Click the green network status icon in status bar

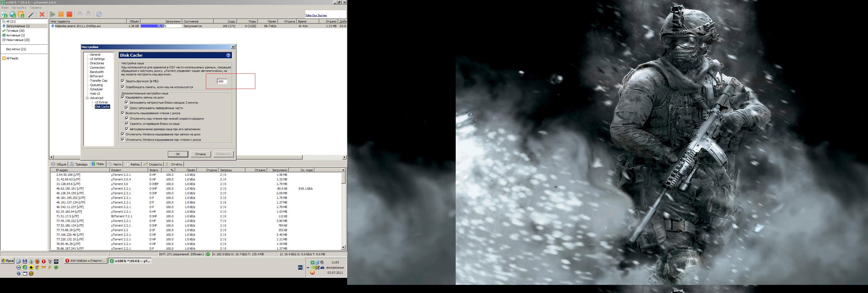[x=208, y=254]
